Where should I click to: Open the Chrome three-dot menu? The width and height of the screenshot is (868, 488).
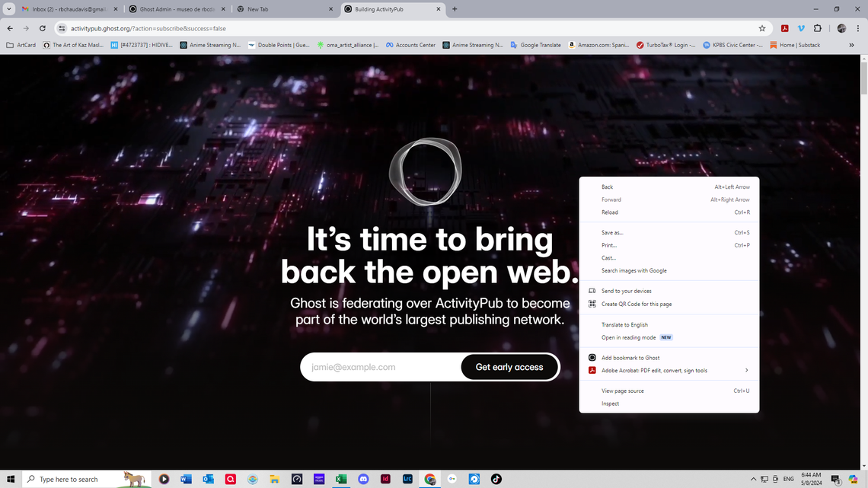tap(858, 28)
